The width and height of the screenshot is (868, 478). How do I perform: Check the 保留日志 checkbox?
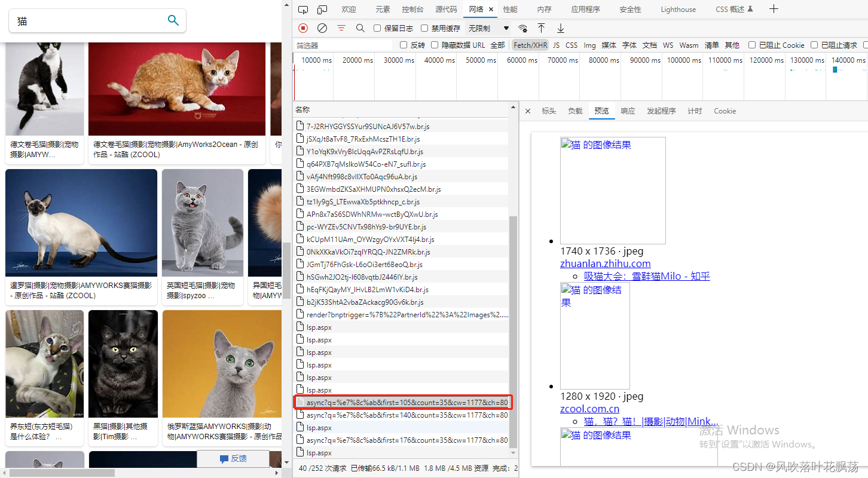coord(377,28)
